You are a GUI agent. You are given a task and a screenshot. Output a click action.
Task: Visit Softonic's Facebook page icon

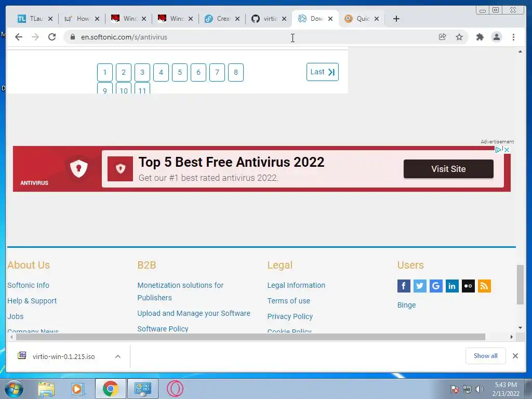(x=404, y=286)
